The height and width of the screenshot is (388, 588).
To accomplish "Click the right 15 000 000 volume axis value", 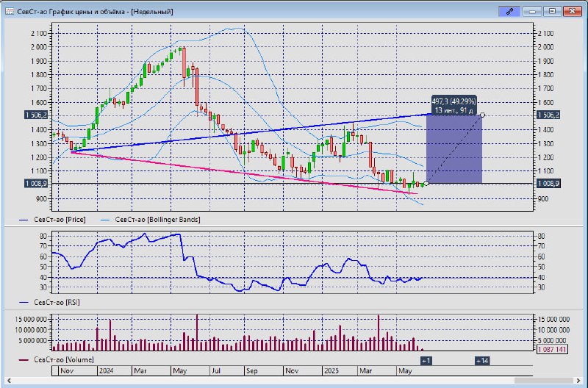I will (x=554, y=320).
